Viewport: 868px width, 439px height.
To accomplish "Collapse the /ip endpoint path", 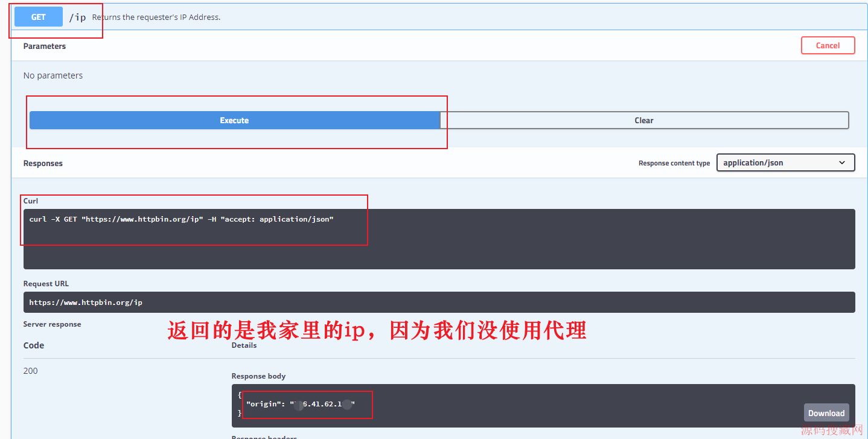I will [x=77, y=17].
